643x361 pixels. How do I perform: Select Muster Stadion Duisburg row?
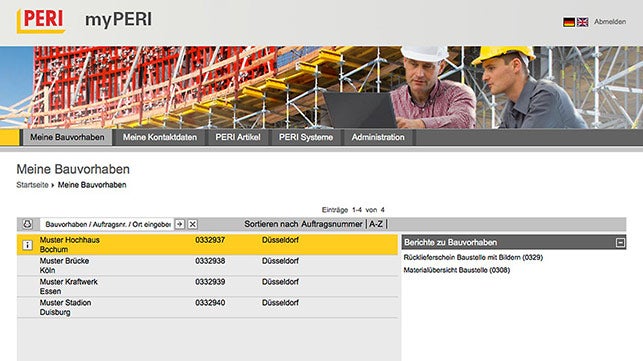point(207,308)
